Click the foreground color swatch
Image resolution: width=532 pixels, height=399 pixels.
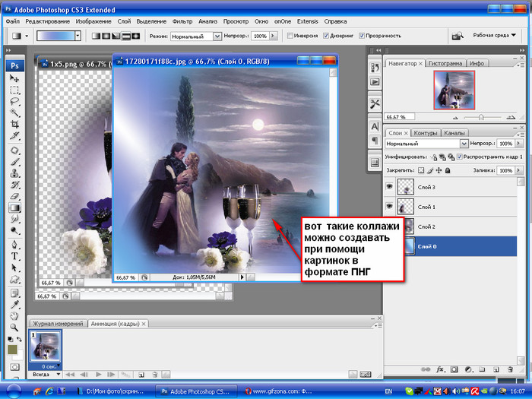13,350
